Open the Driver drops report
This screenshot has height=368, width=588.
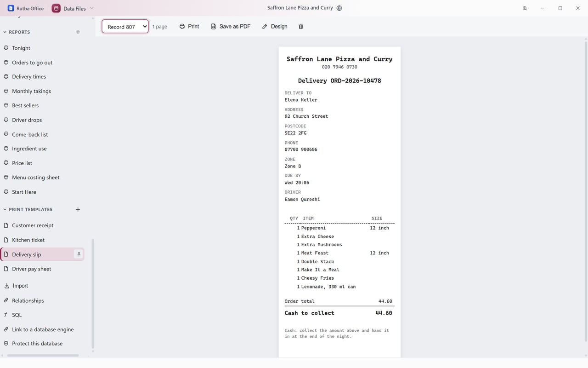(x=42, y=120)
